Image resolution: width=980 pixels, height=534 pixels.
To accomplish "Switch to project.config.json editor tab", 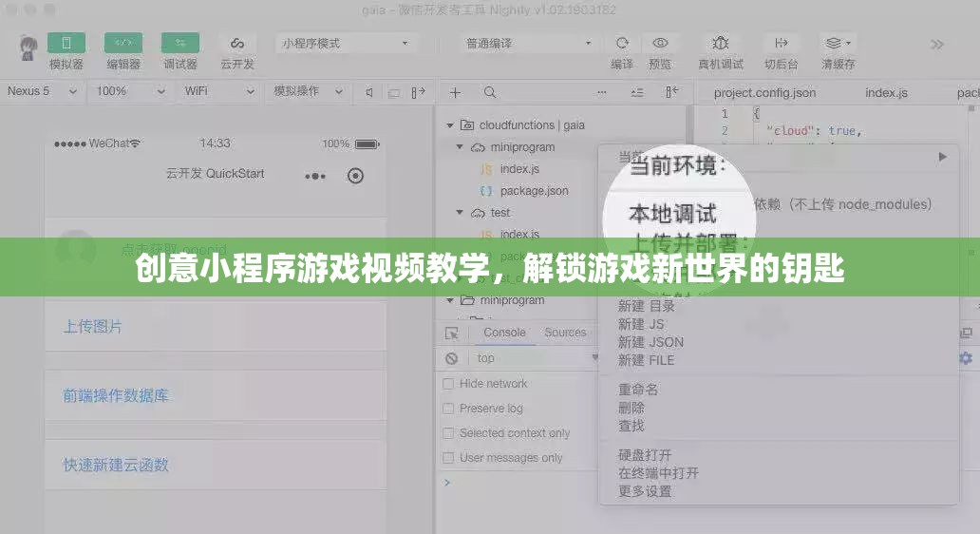I will 764,92.
